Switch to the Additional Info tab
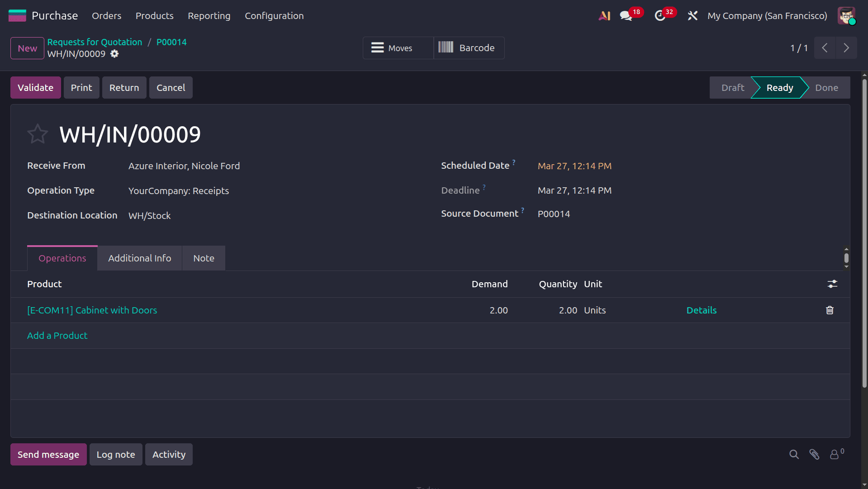The width and height of the screenshot is (868, 489). (139, 258)
